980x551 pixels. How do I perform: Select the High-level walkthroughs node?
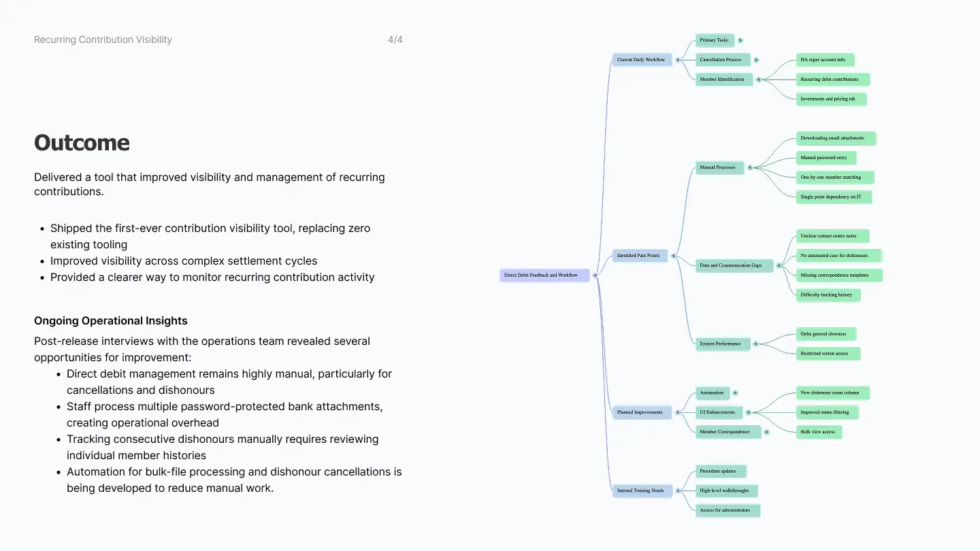pyautogui.click(x=727, y=490)
